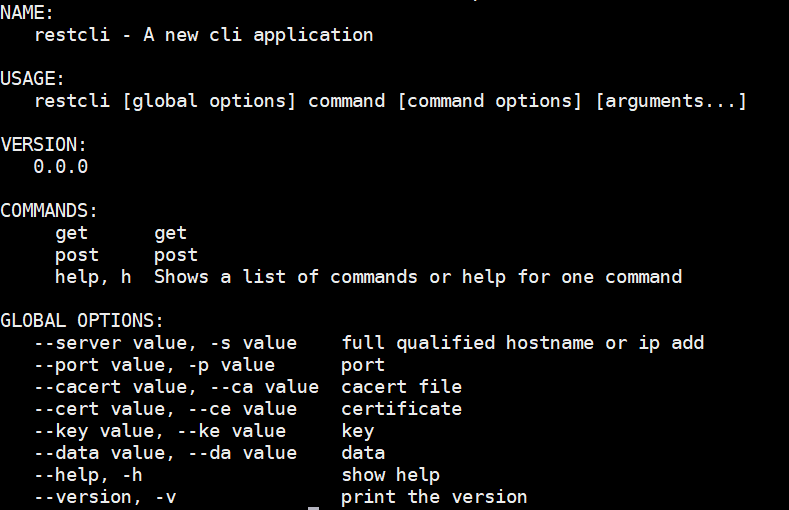Image resolution: width=789 pixels, height=510 pixels.
Task: Click the 'print the version' description
Action: click(434, 497)
